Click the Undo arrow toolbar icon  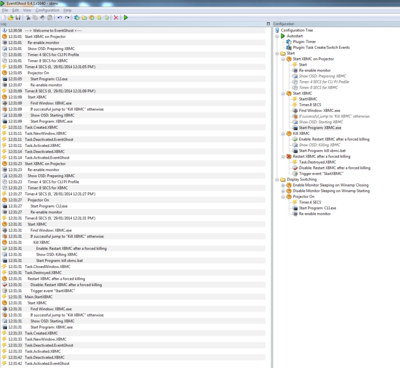60,18
